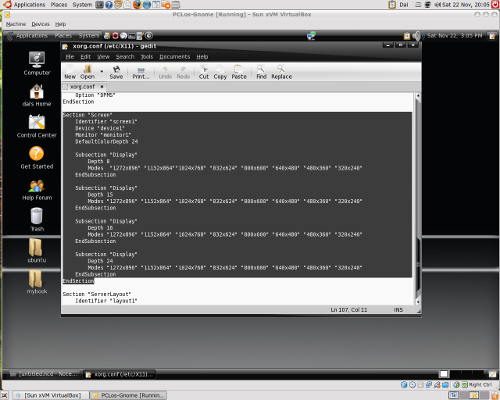Click scrollbar down arrow in gedit
Screen dimensions: 500x400
[418, 302]
